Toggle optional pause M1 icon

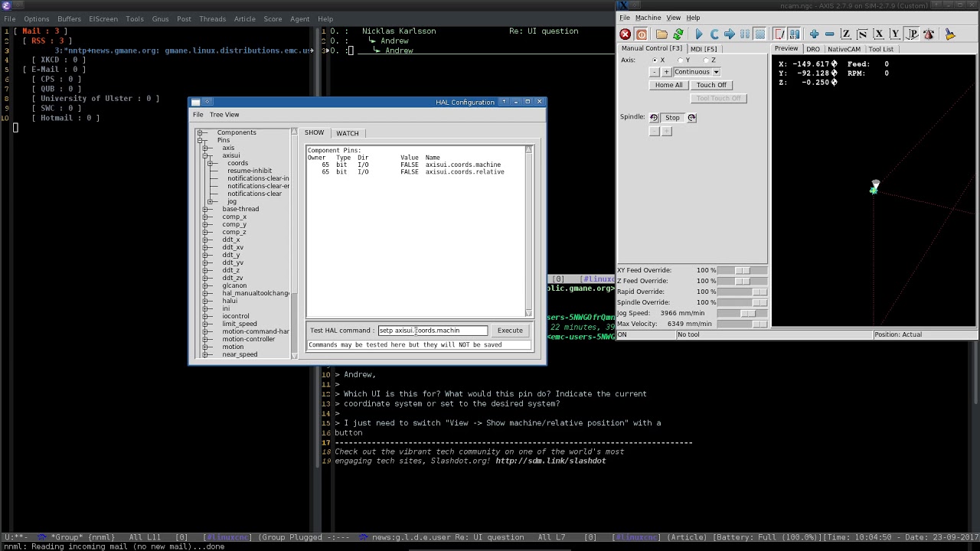795,34
